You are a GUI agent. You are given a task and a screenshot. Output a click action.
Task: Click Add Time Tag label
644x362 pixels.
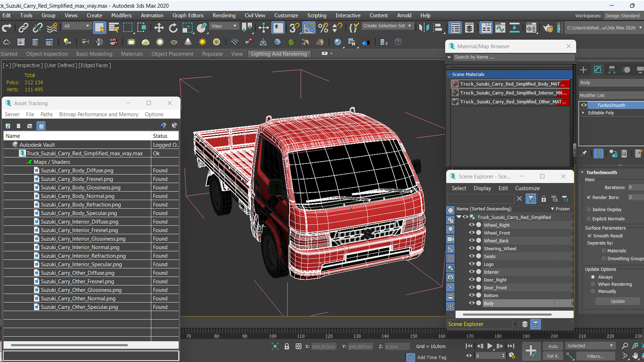(x=432, y=358)
